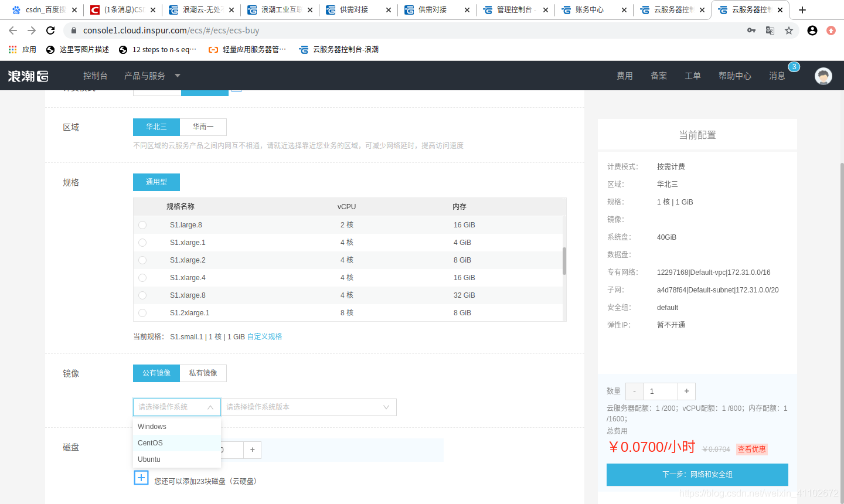Image resolution: width=844 pixels, height=504 pixels.
Task: Click the Inspur cloud logo
Action: point(28,76)
